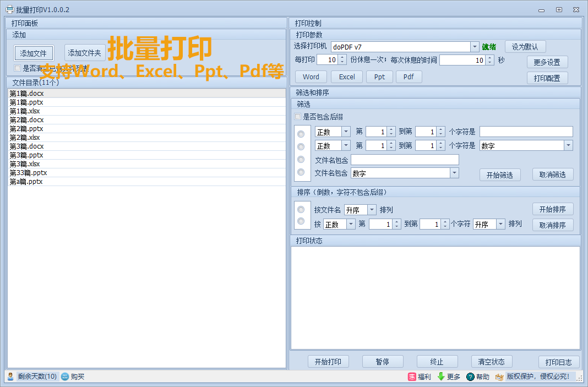Click the Excel button
This screenshot has height=387, width=588.
pyautogui.click(x=347, y=77)
